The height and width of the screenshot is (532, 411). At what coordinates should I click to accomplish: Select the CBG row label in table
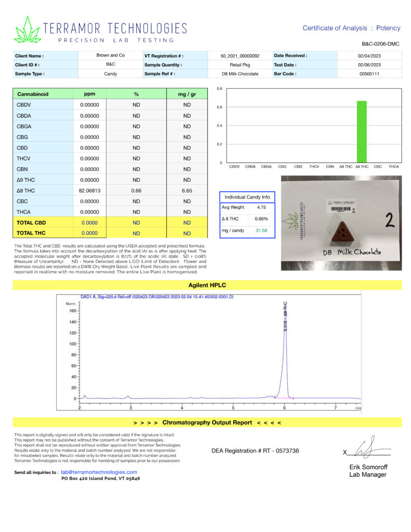tap(22, 137)
